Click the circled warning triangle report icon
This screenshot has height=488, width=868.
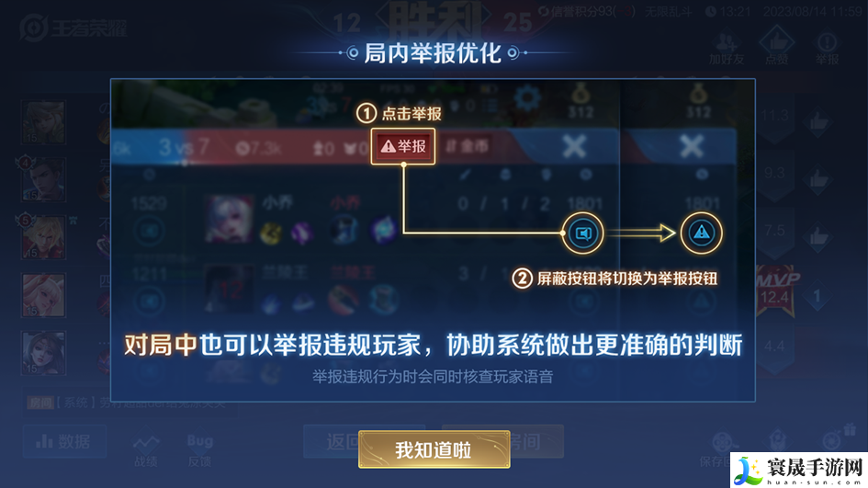tap(702, 233)
